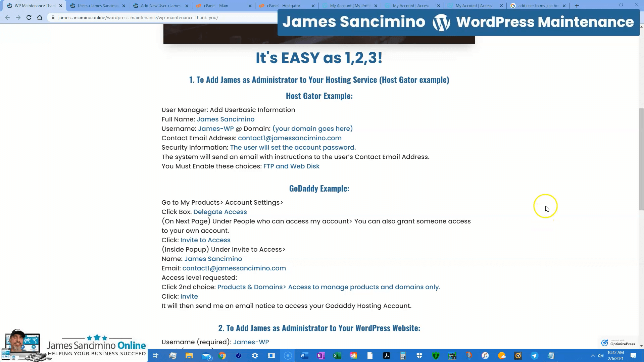
Task: Click the OptimizePress badge
Action: 618,343
